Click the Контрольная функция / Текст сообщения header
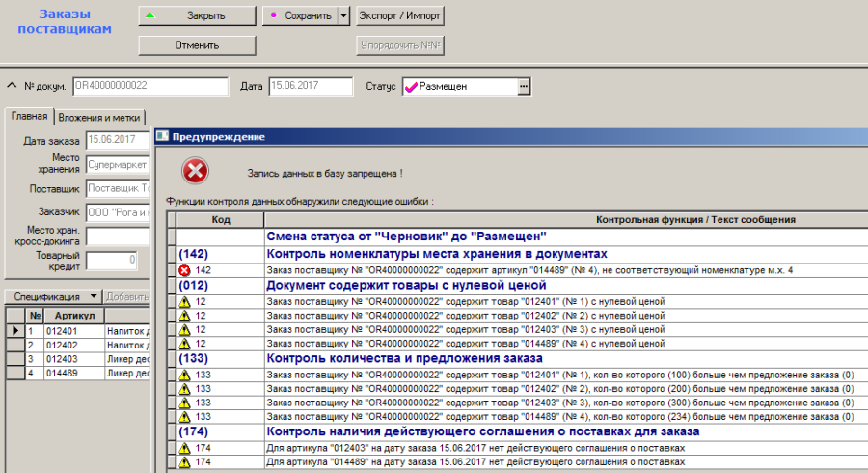Image resolution: width=868 pixels, height=473 pixels. coord(566,220)
